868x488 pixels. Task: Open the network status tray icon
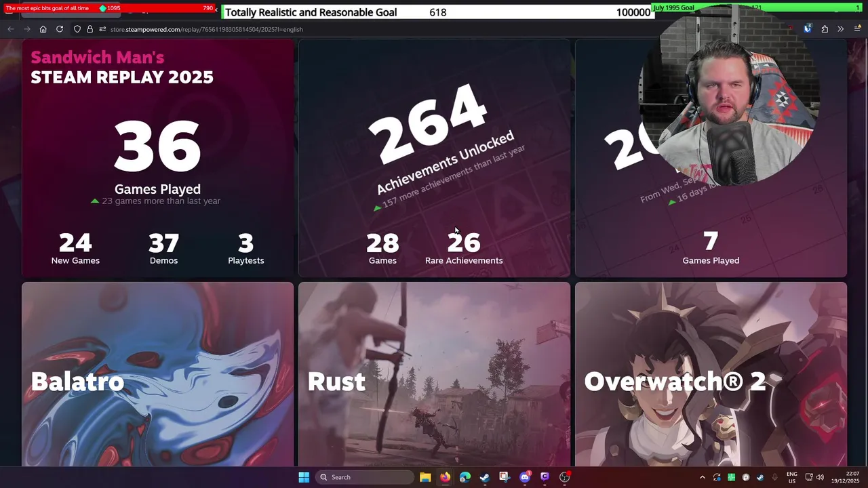pos(809,477)
